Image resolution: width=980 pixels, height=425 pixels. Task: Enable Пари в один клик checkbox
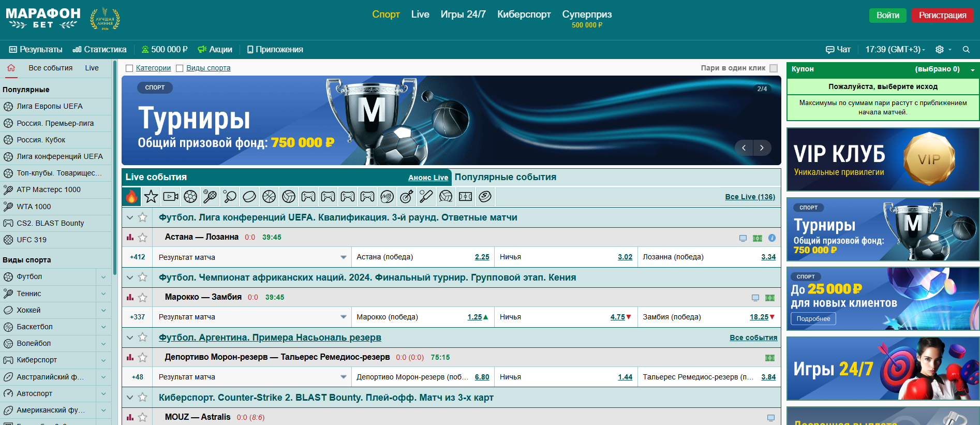[x=774, y=68]
